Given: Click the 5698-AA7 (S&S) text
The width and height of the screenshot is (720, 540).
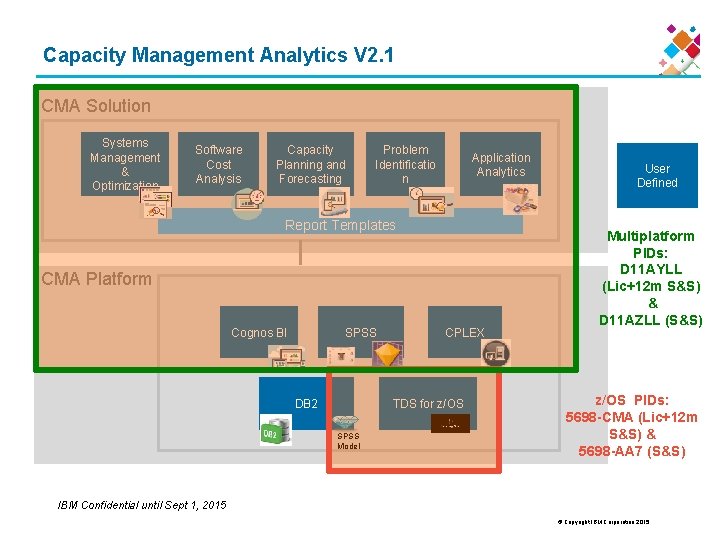Looking at the screenshot, I should 632,451.
